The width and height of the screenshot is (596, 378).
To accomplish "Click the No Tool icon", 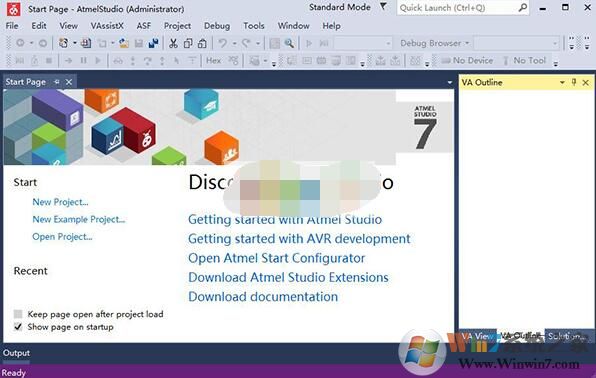I will [x=506, y=60].
